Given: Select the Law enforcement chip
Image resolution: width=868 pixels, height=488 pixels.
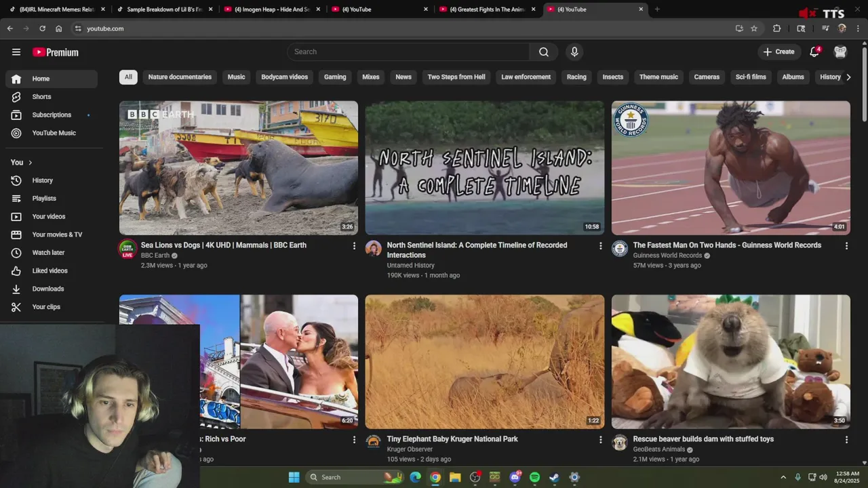Looking at the screenshot, I should coord(526,77).
